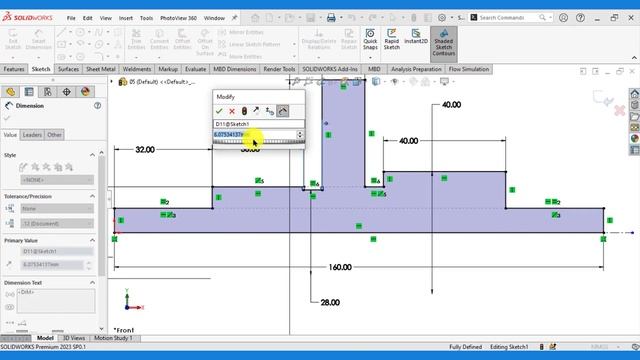Viewport: 640px width, 360px height.
Task: Switch to the 3D Views bottom tab
Action: click(x=73, y=338)
